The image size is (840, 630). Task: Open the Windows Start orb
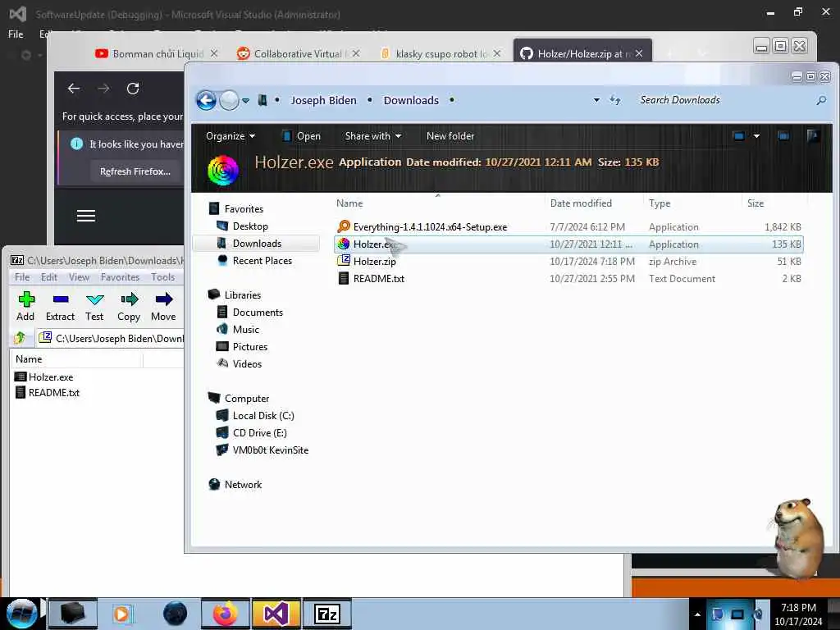(21, 614)
